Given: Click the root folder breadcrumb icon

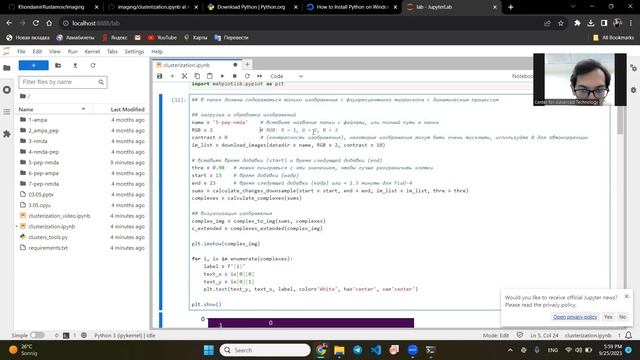Looking at the screenshot, I should click(x=23, y=96).
